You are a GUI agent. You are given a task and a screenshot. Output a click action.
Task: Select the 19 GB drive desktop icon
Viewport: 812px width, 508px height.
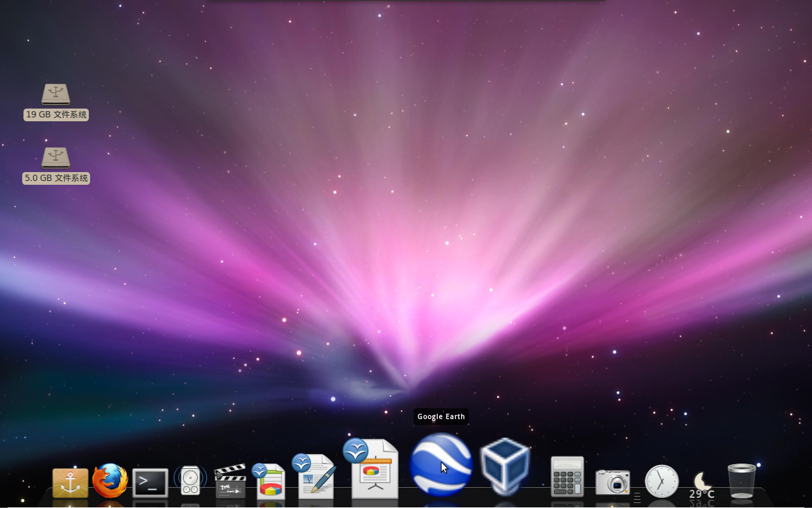[x=56, y=94]
